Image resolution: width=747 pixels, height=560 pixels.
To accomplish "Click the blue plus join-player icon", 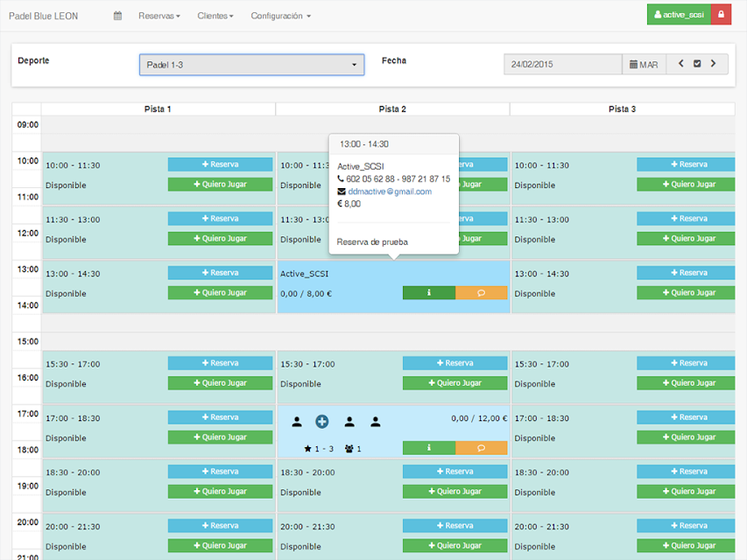I will [x=322, y=422].
